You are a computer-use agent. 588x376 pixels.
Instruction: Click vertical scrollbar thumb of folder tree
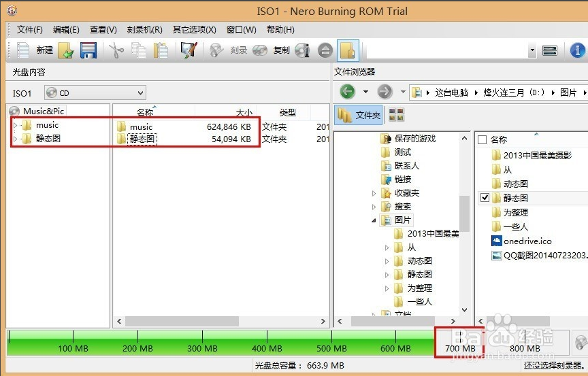(464, 213)
